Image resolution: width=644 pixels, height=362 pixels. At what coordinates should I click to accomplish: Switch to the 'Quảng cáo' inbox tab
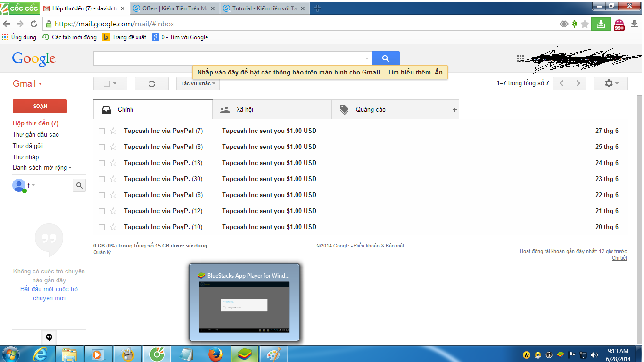click(391, 109)
